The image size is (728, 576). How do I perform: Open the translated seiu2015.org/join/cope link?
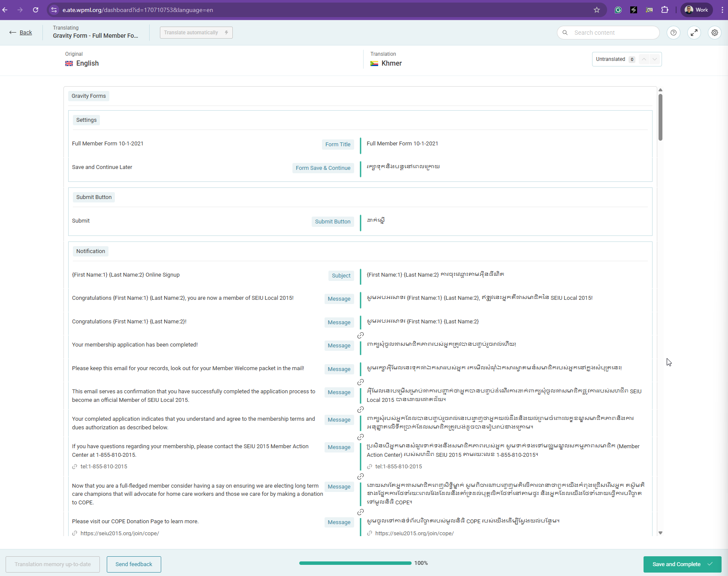click(x=414, y=534)
